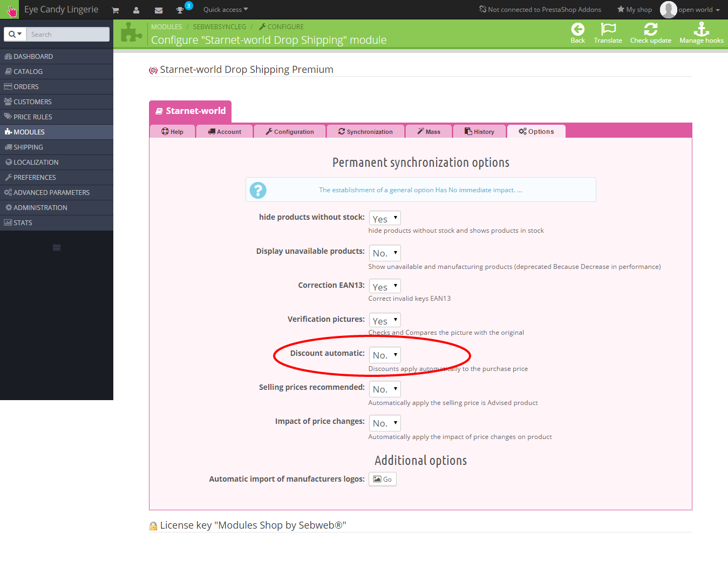Click the open world user avatar
Screen dimensions: 728x574
coord(668,10)
